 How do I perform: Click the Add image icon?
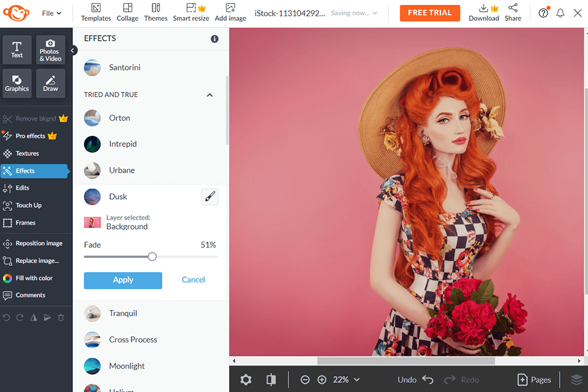230,12
